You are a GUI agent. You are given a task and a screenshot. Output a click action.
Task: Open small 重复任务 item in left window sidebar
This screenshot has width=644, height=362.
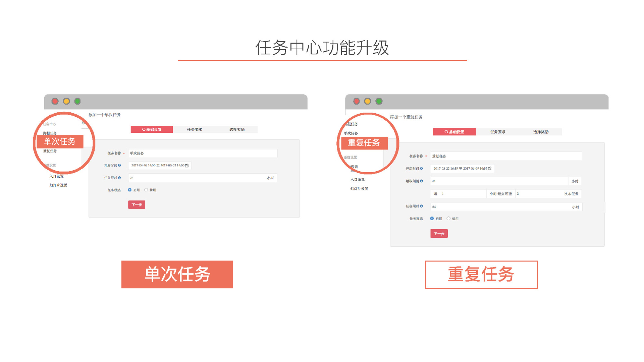[x=50, y=151]
